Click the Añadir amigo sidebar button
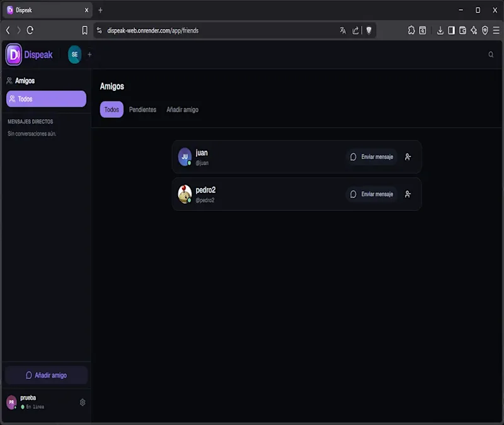The height and width of the screenshot is (425, 504). pyautogui.click(x=46, y=375)
